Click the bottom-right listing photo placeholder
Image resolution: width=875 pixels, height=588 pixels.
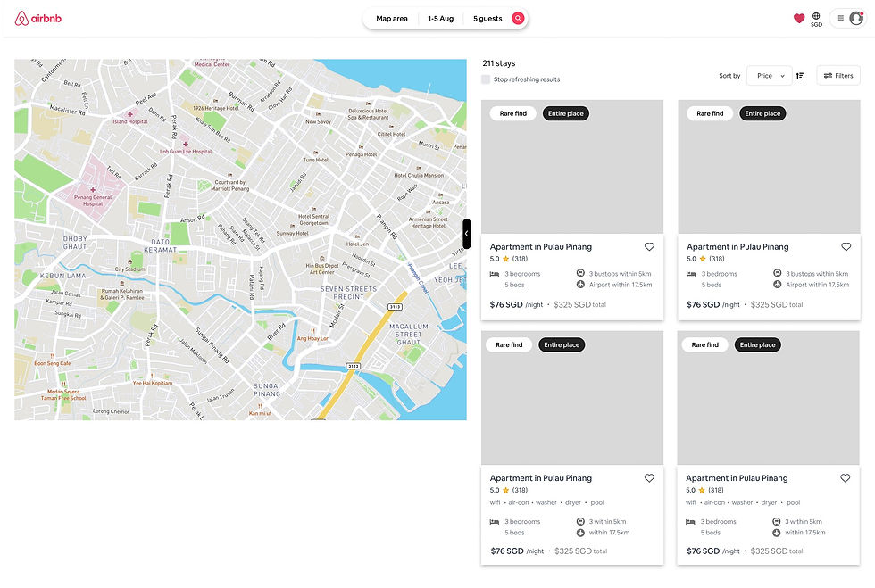[x=769, y=398]
